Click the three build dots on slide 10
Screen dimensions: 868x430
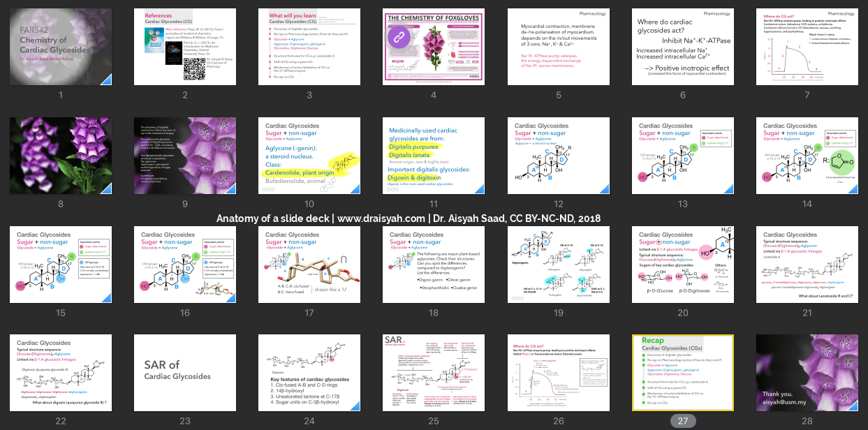point(267,188)
